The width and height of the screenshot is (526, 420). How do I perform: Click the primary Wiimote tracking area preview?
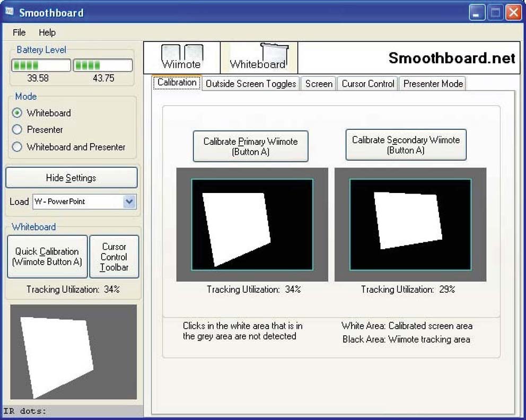click(x=252, y=224)
